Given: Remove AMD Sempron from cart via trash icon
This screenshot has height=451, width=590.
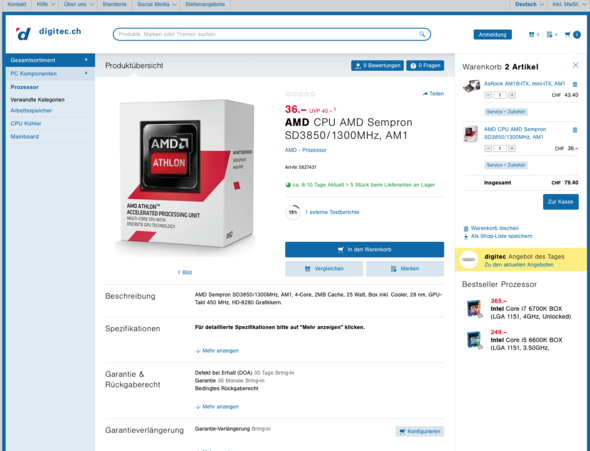Looking at the screenshot, I should point(575,130).
